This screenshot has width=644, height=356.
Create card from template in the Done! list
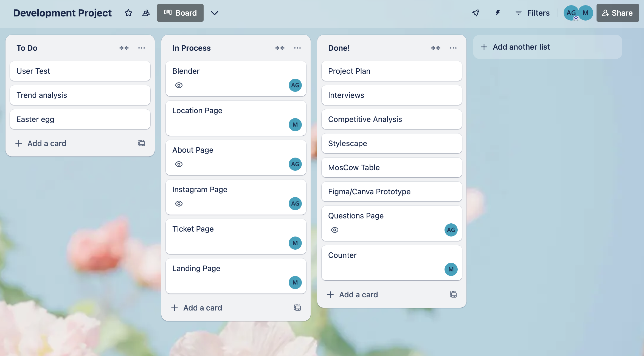click(453, 294)
